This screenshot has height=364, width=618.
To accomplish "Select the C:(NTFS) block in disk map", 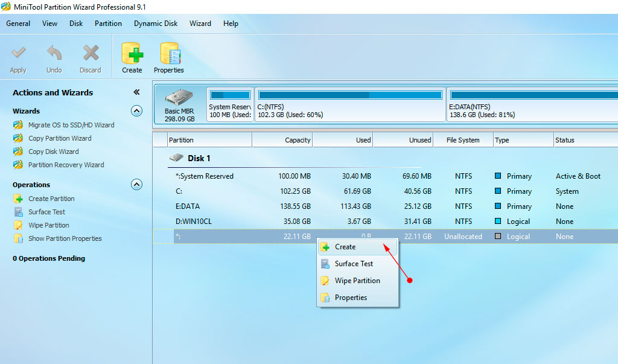I will pyautogui.click(x=351, y=104).
